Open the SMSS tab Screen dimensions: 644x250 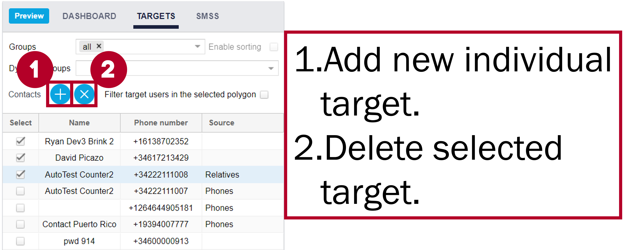(x=207, y=16)
